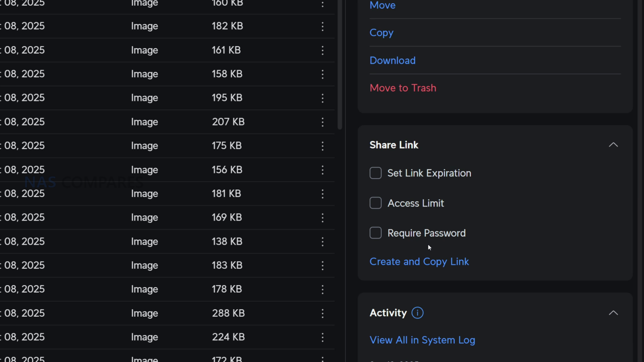Collapse the Activity section chevron
Screen dimensions: 644x362
(613, 313)
